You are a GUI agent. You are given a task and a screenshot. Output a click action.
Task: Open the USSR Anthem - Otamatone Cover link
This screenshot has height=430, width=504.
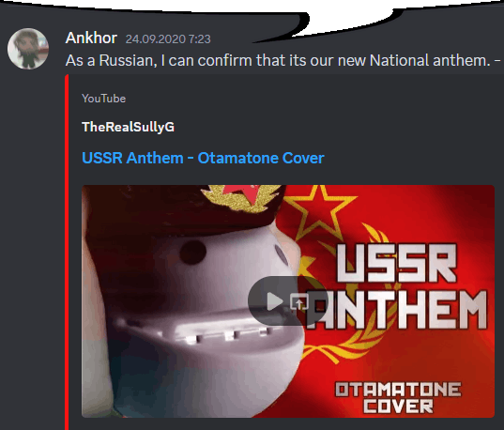[203, 158]
